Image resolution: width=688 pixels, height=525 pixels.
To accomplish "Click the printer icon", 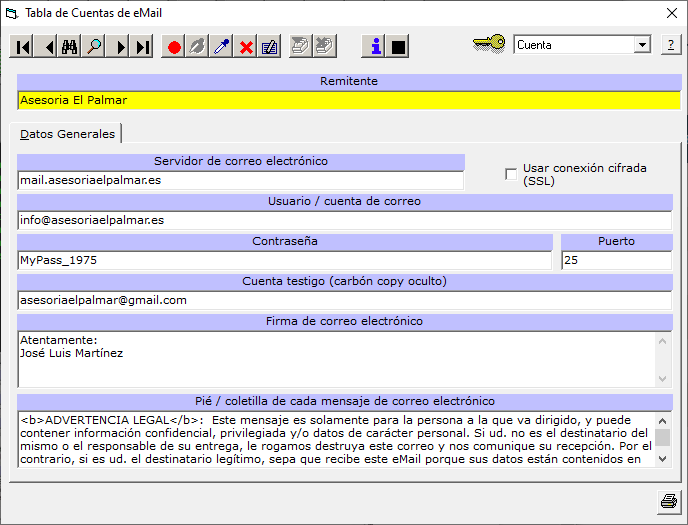I will [x=668, y=500].
